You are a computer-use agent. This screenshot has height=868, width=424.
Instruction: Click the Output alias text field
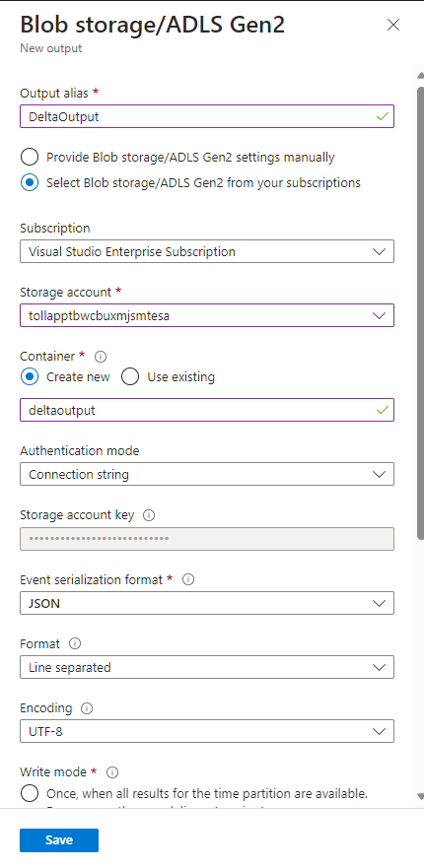pyautogui.click(x=207, y=116)
